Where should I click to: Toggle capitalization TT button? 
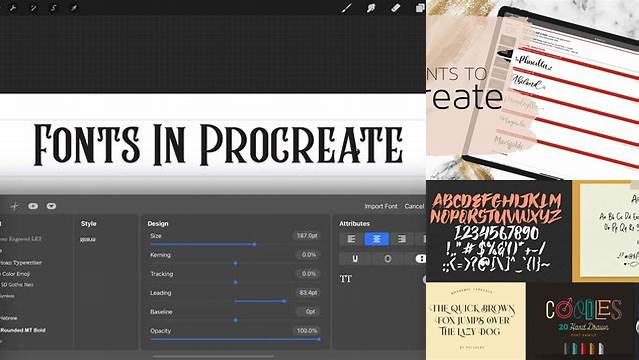tap(346, 279)
